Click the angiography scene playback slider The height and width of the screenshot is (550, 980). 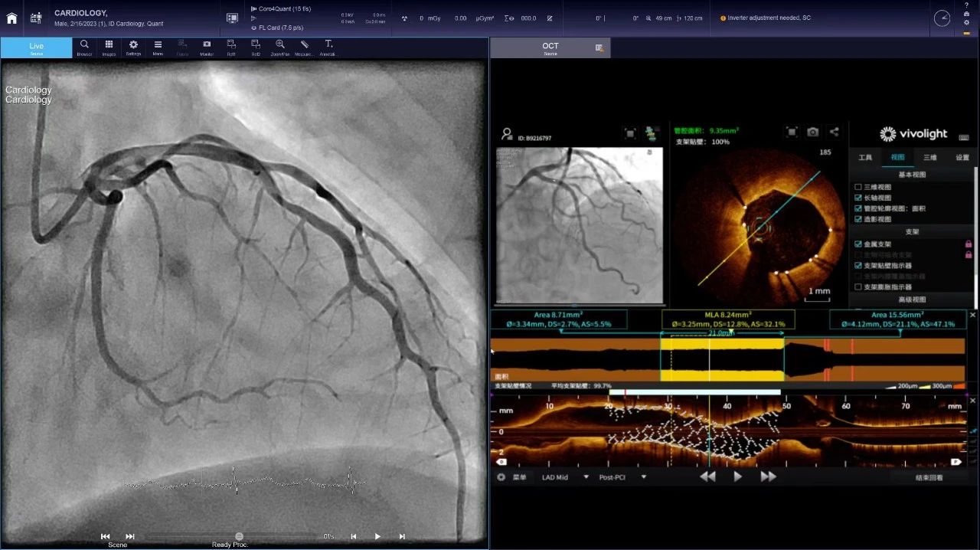pyautogui.click(x=239, y=536)
